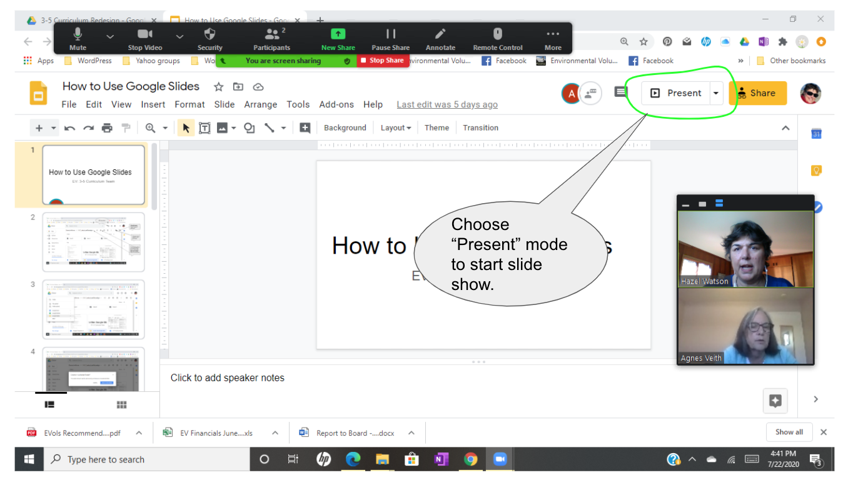The width and height of the screenshot is (868, 485).
Task: Add a comment with the toolbar icon
Action: click(305, 128)
